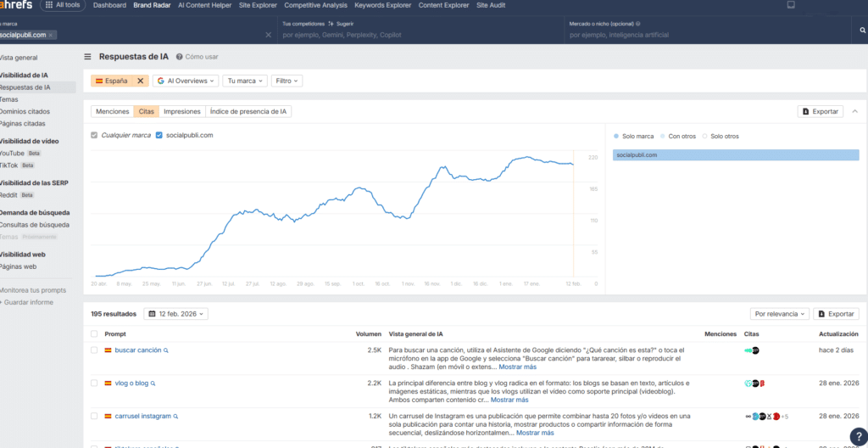Open Site Audit in the top menu
The height and width of the screenshot is (448, 868).
[491, 5]
